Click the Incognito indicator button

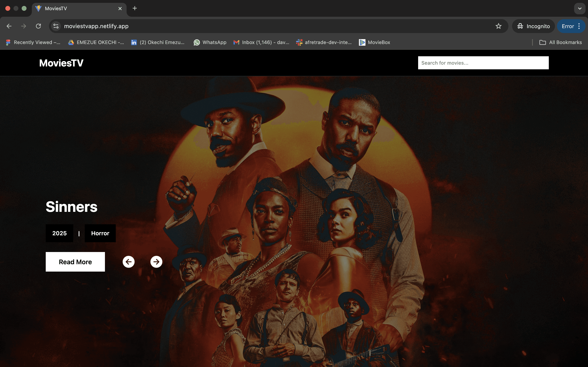[x=533, y=26]
